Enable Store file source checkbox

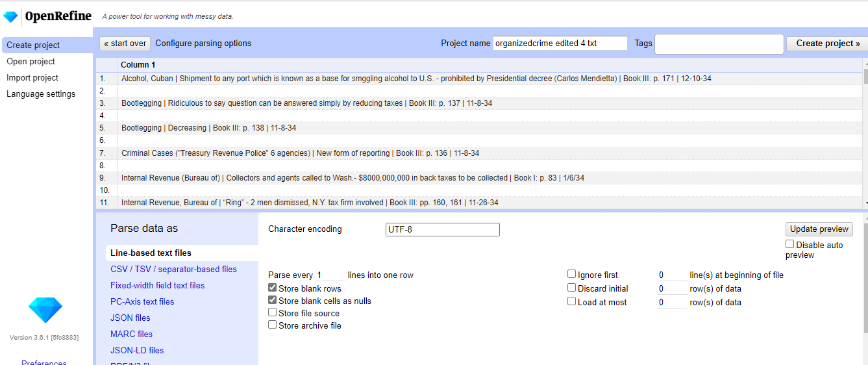pyautogui.click(x=273, y=312)
